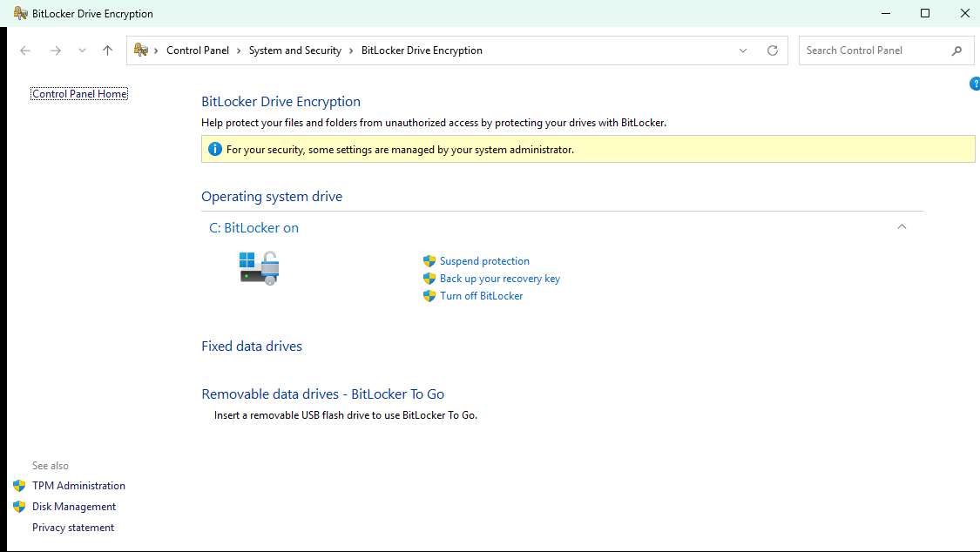Select System and Security breadcrumb
Viewport: 980px width, 552px height.
295,50
